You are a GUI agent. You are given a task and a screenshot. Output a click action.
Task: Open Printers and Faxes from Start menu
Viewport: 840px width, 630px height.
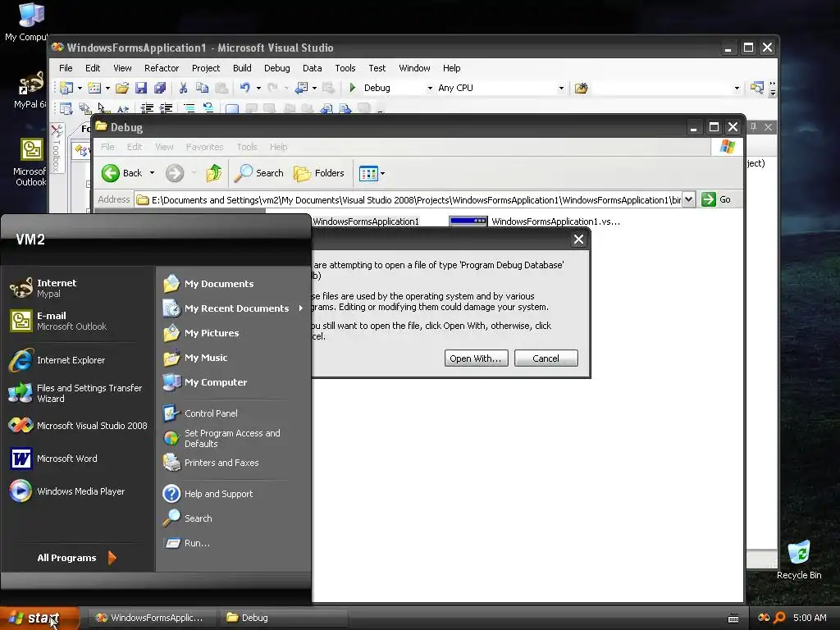[x=211, y=463]
